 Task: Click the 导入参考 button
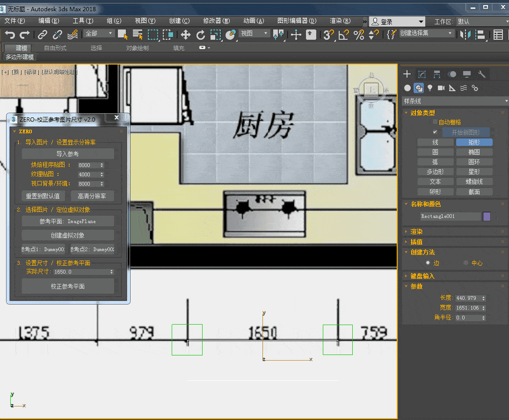coord(68,154)
